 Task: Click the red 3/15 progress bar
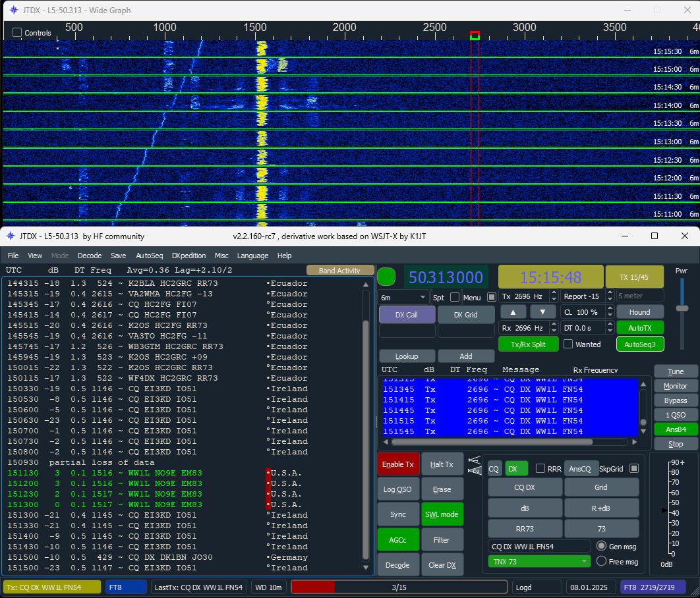pos(399,587)
